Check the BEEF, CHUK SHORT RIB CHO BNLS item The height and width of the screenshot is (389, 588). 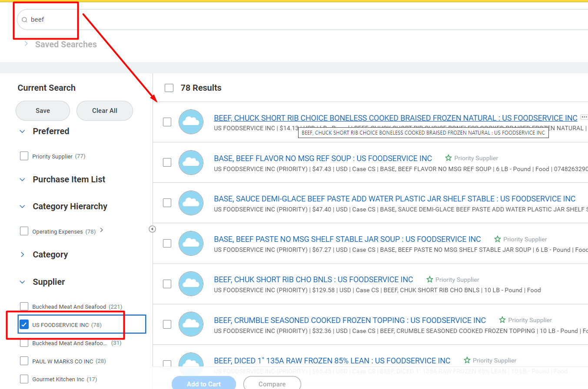pos(167,284)
